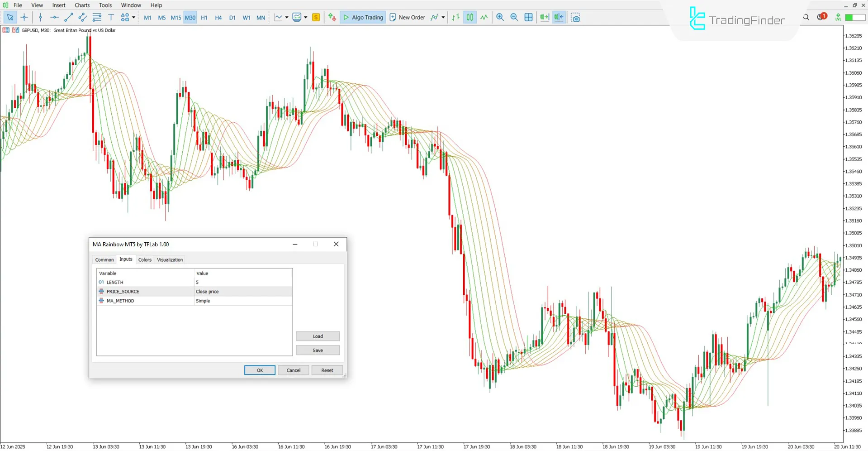The height and width of the screenshot is (451, 868).
Task: Toggle chart auto scroll
Action: 544,17
